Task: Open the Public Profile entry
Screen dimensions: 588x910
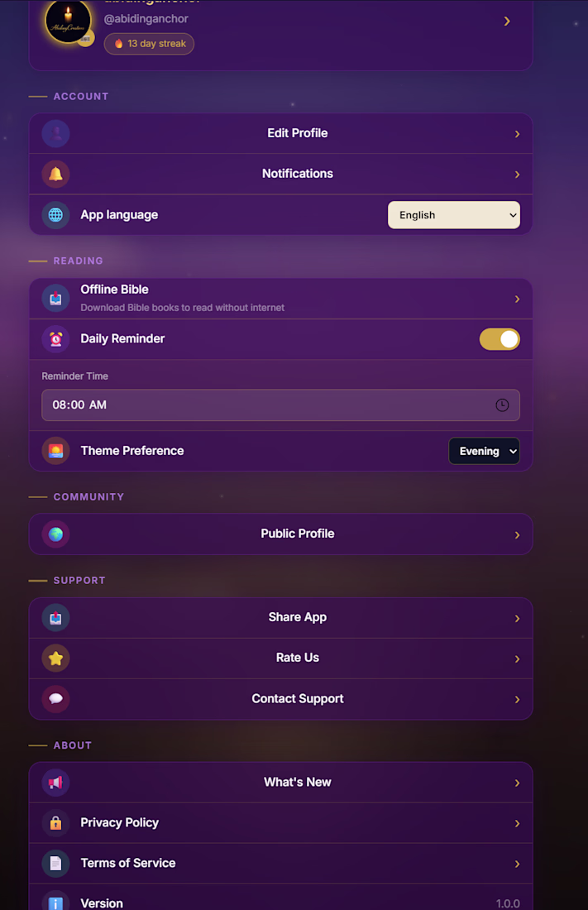Action: point(281,534)
